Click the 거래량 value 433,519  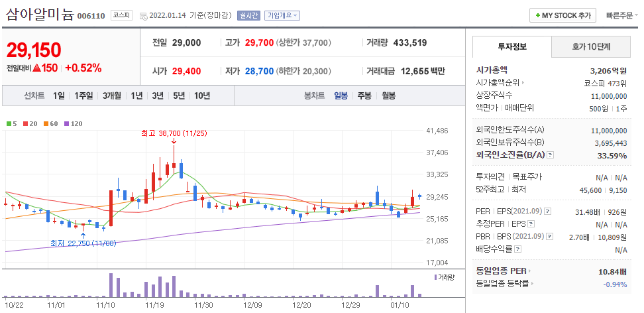pyautogui.click(x=410, y=43)
